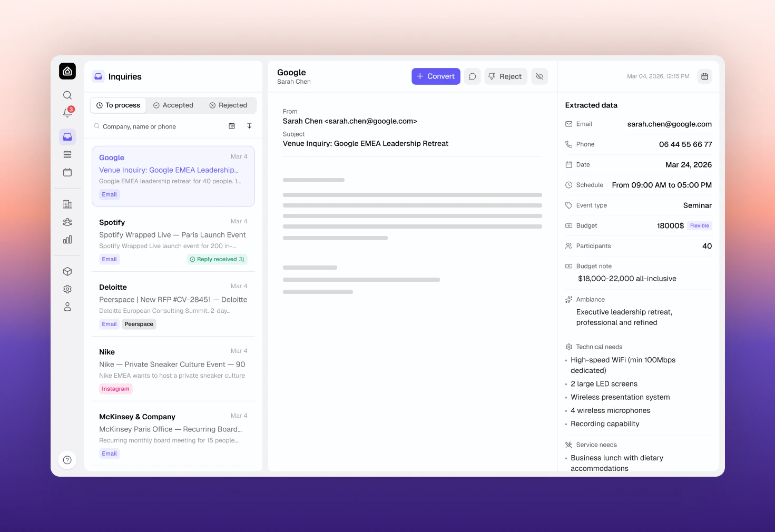Click the date filter calendar icon

tap(232, 126)
